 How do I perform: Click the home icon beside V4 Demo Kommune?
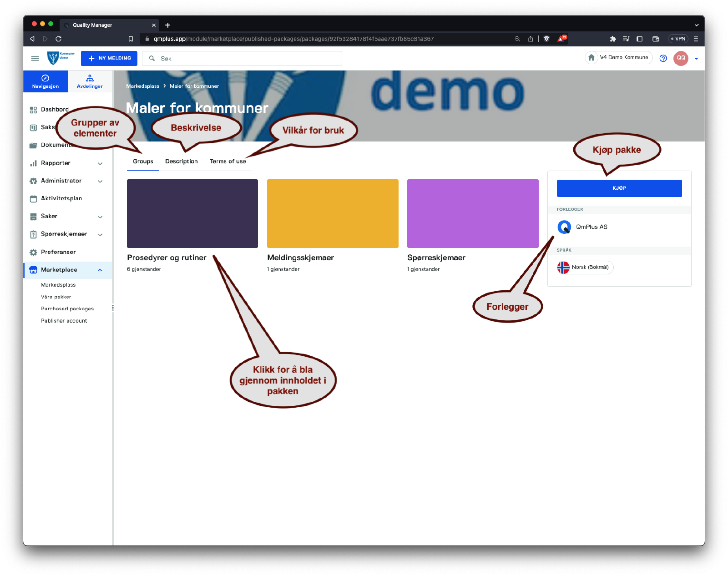(x=591, y=58)
